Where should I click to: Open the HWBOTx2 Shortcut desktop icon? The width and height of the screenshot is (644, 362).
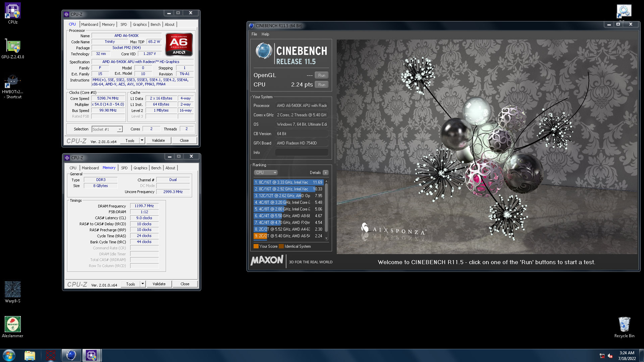(x=13, y=86)
